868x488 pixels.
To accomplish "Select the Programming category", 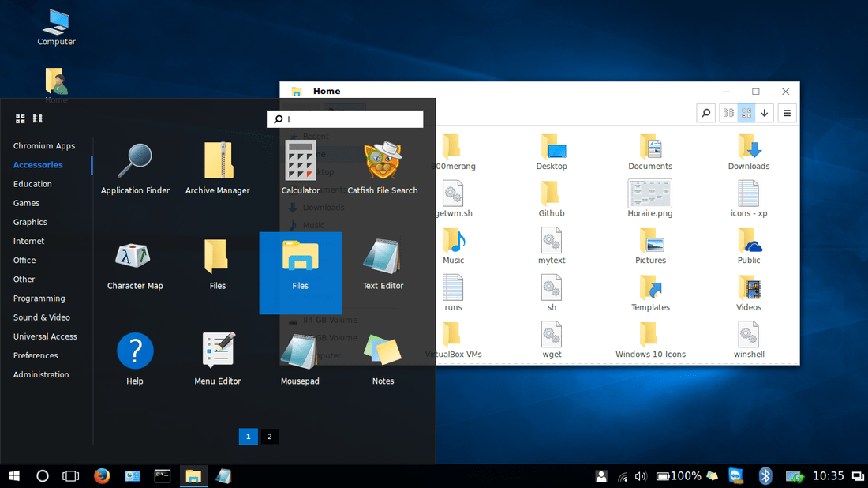I will 40,298.
